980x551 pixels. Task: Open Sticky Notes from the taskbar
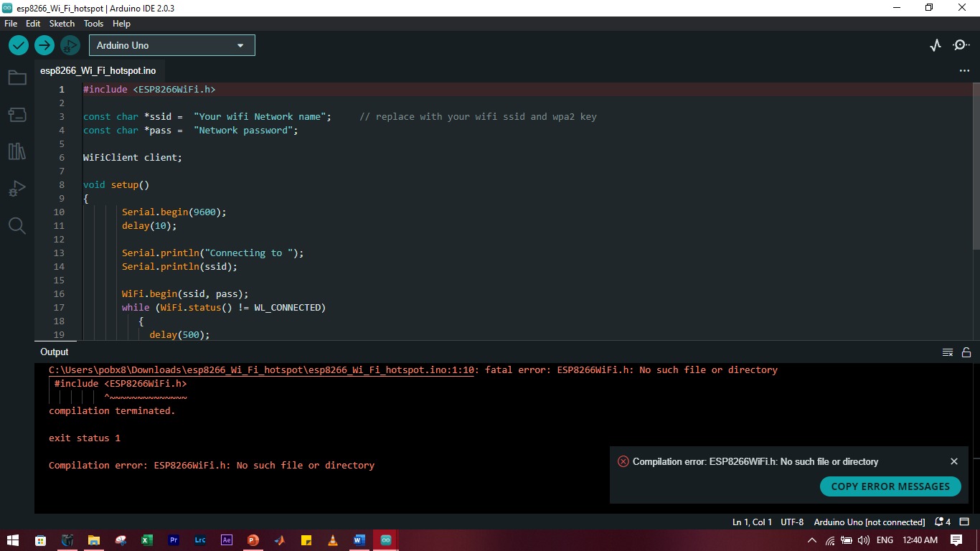(306, 540)
